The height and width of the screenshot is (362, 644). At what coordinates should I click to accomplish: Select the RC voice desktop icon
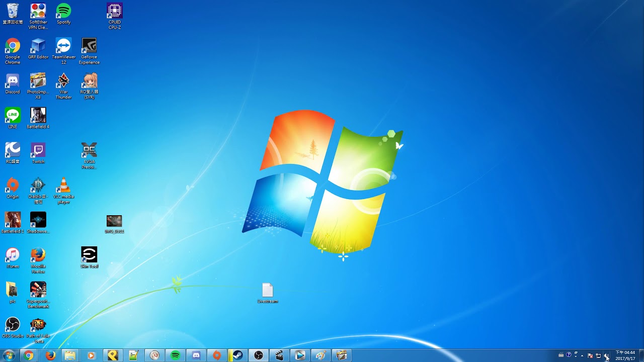[13, 153]
